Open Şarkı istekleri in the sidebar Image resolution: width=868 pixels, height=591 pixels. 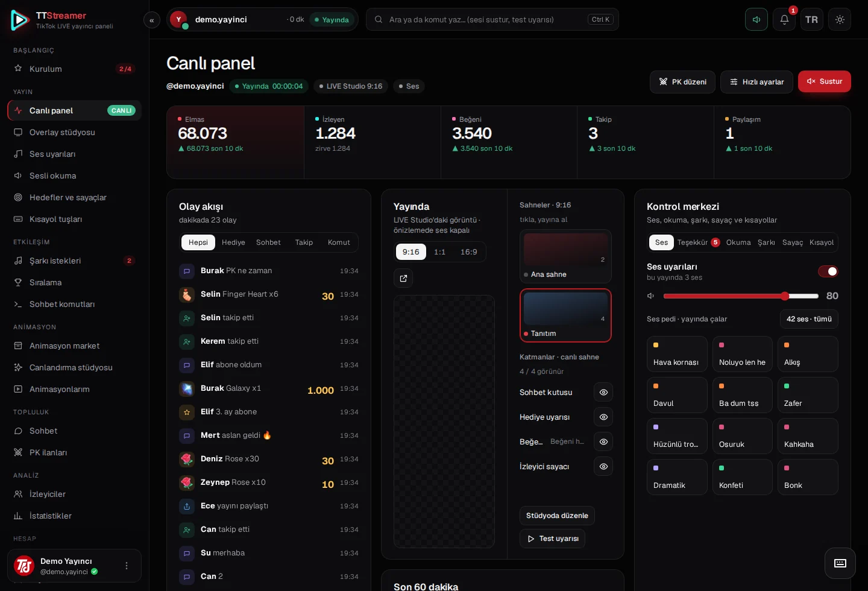pos(75,261)
